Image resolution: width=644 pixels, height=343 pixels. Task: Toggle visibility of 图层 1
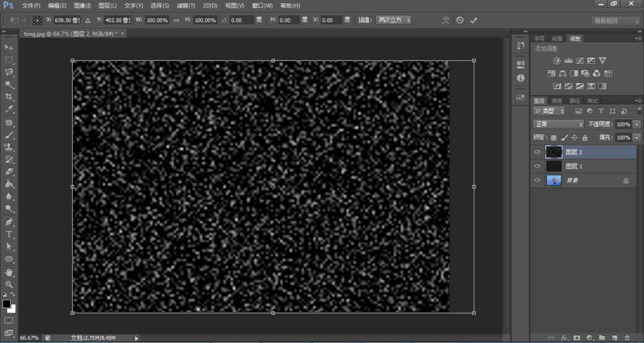(x=538, y=166)
